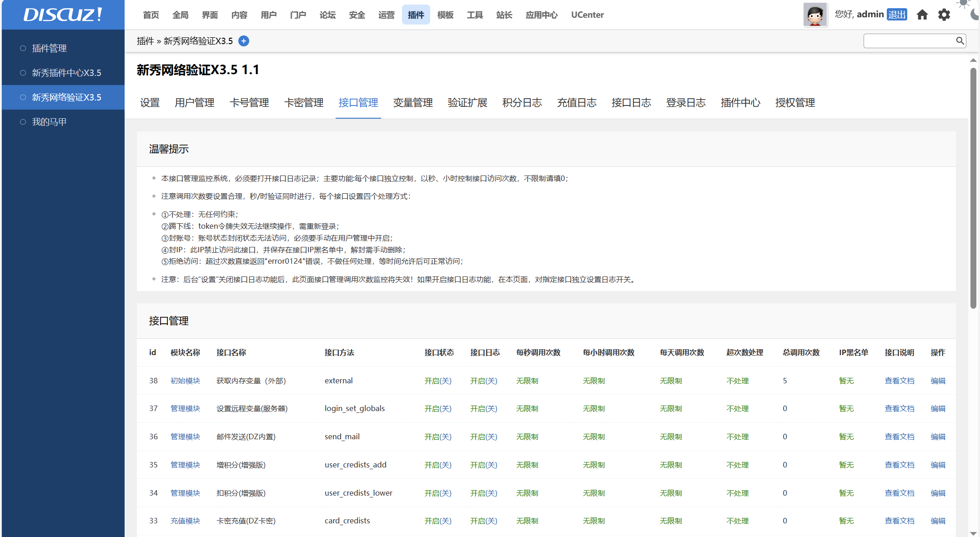Open the 安全 menu
The image size is (980, 537).
(x=357, y=15)
